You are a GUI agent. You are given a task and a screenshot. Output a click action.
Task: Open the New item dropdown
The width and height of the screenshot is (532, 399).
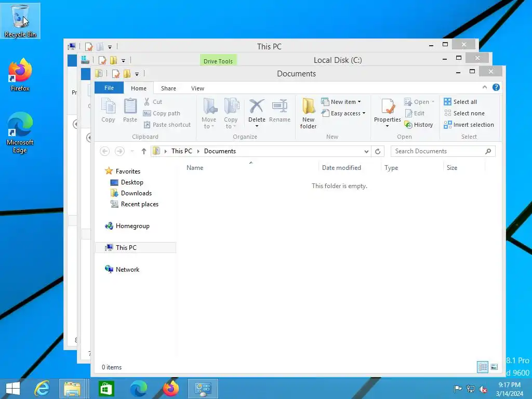pos(341,102)
